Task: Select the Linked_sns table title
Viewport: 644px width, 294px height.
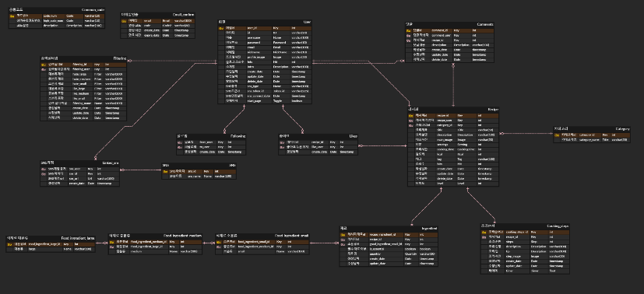Action: click(111, 163)
